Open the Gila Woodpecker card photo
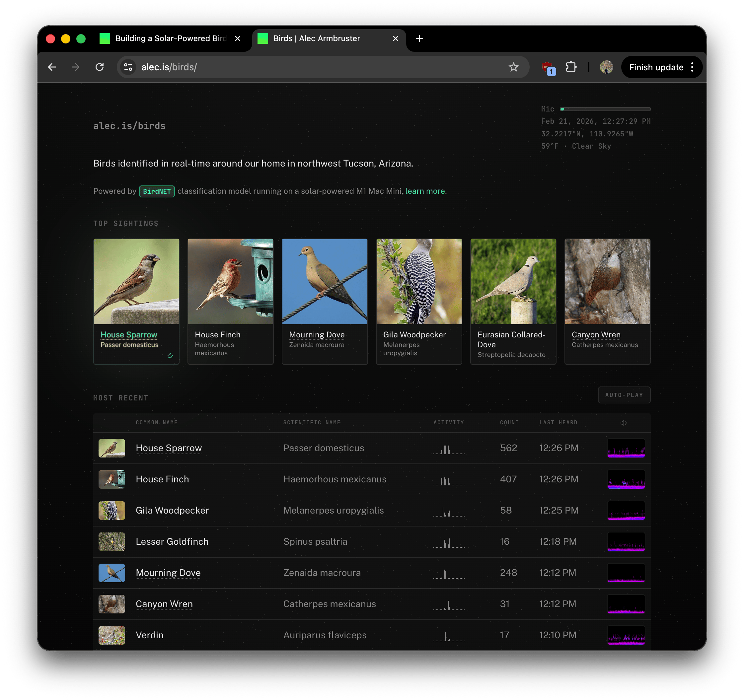This screenshot has width=744, height=700. click(419, 281)
